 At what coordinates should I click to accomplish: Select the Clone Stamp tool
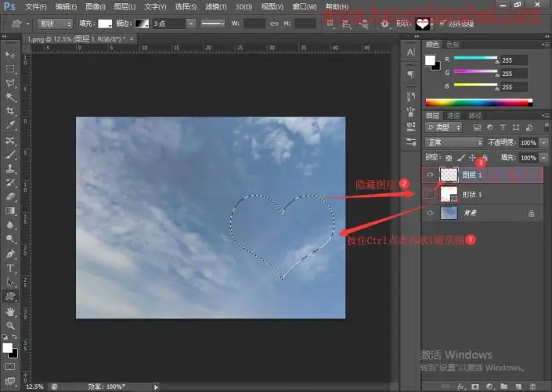10,168
